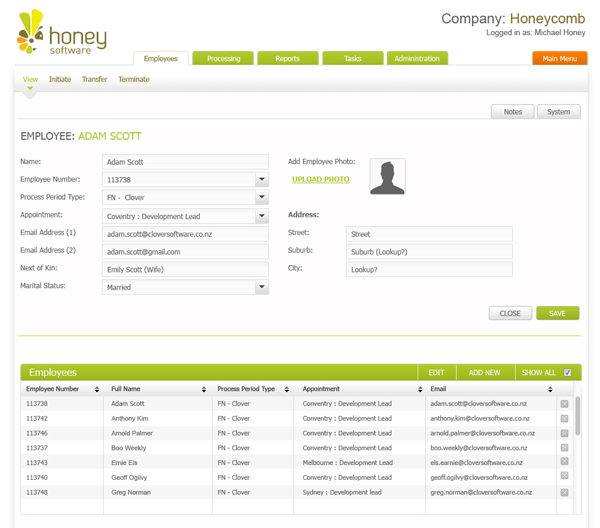
Task: Click the employee table vertical scrollbar
Action: 577,415
